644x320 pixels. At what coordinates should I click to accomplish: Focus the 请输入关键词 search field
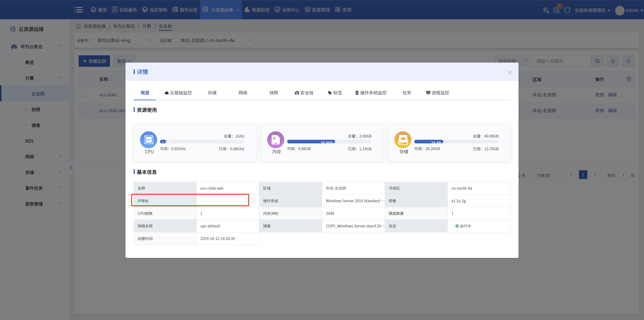561,61
